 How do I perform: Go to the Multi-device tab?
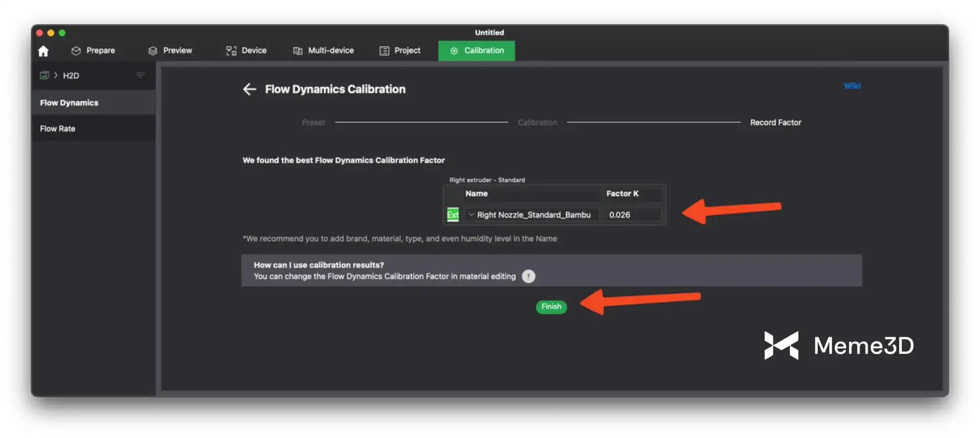pyautogui.click(x=324, y=50)
